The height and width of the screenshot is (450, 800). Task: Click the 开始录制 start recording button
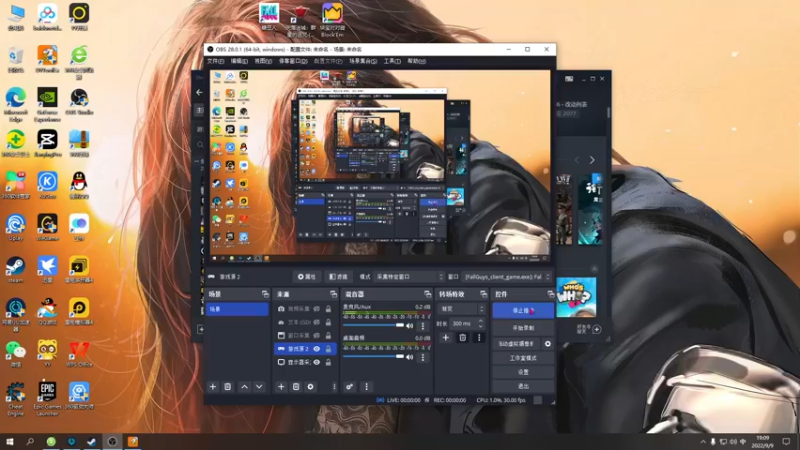(523, 328)
